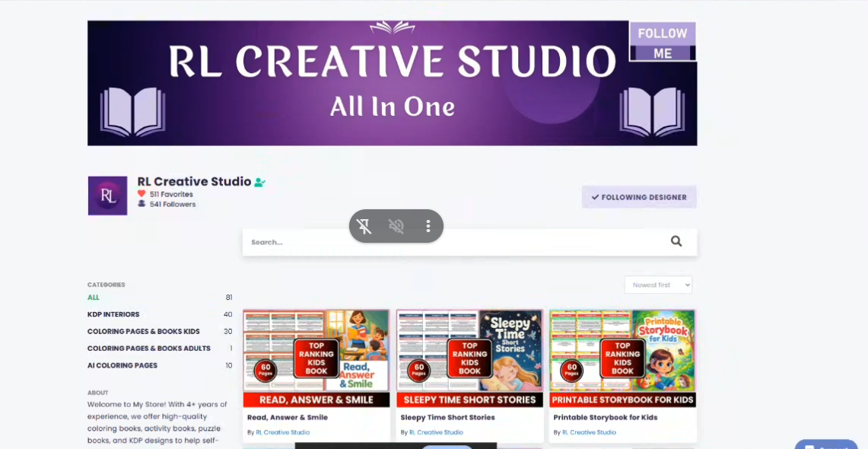The width and height of the screenshot is (868, 449).
Task: Toggle the Following Designer button
Action: [639, 197]
